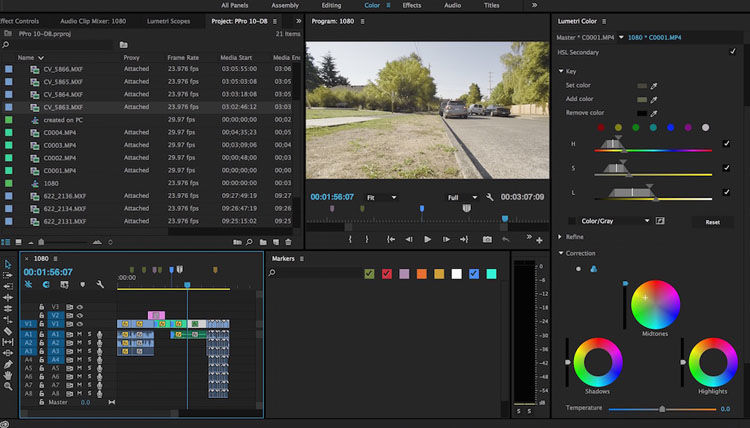The height and width of the screenshot is (428, 750).
Task: Open Fit zoom level dropdown
Action: pos(381,198)
